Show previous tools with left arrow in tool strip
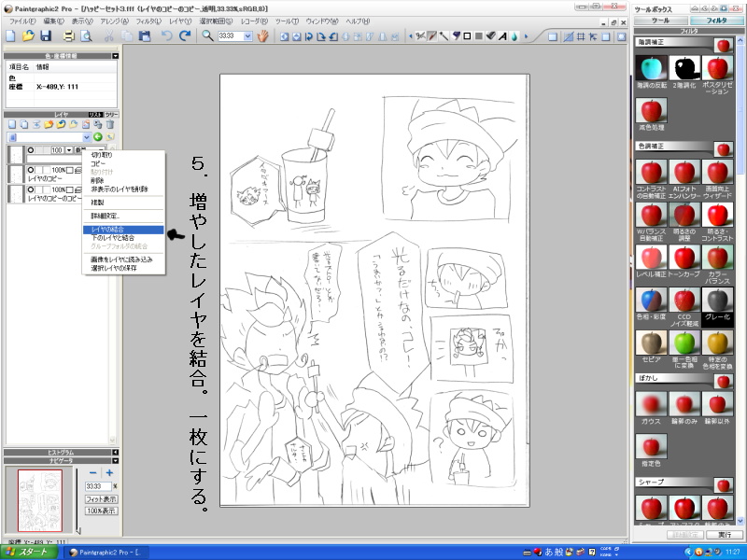Screen dimensions: 747x560 (411, 36)
